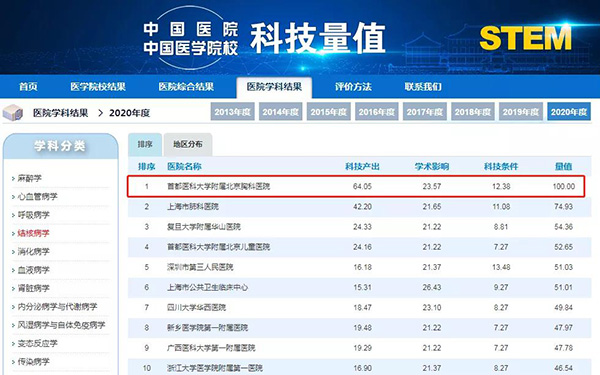Screen dimensions: 600x375
Task: Click the cube icon beside 医院学科结果 breadcrumb
Action: click(13, 113)
